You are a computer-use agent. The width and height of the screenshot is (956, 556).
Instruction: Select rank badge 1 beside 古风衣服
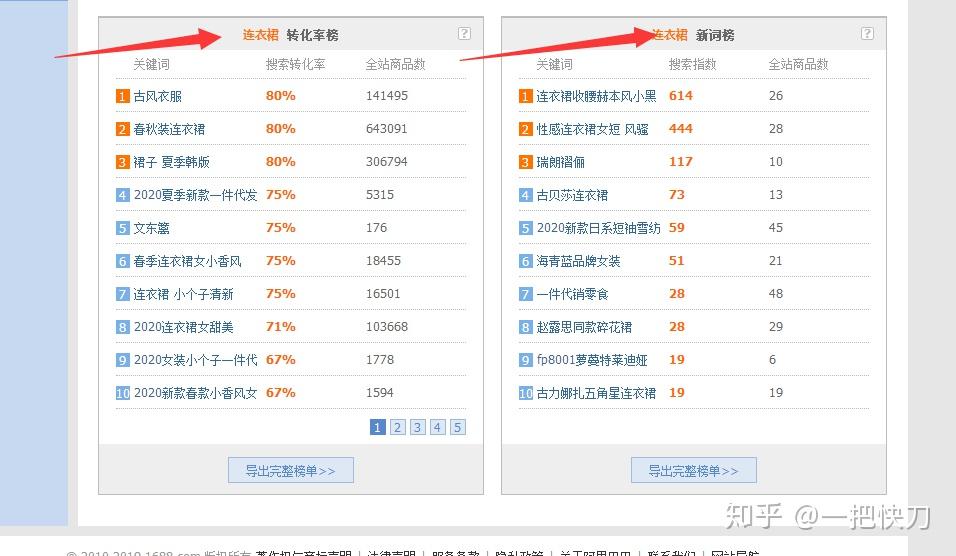point(123,96)
